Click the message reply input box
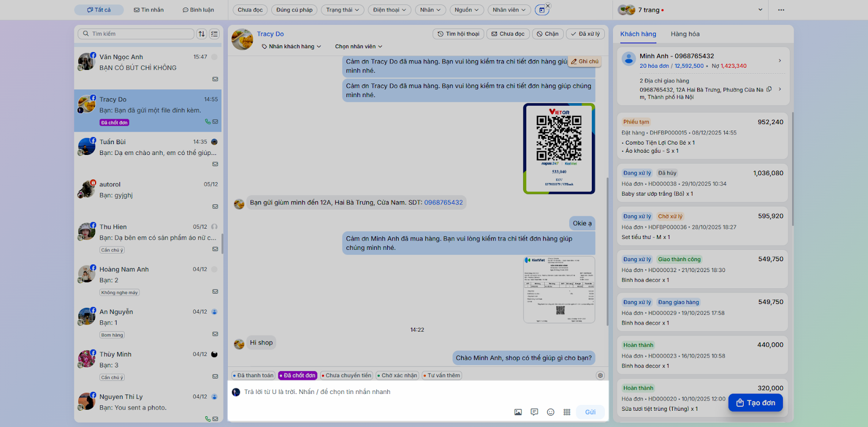 point(418,392)
